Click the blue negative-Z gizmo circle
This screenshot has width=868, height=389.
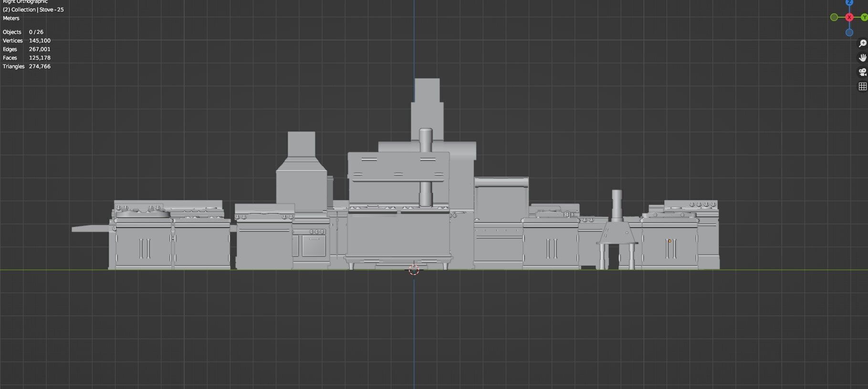(x=849, y=32)
